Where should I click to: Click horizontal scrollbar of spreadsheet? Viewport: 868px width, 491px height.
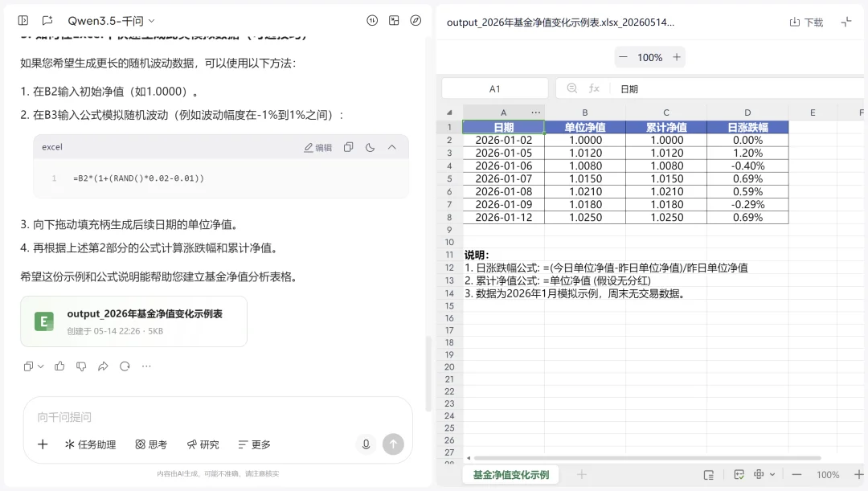pos(647,458)
